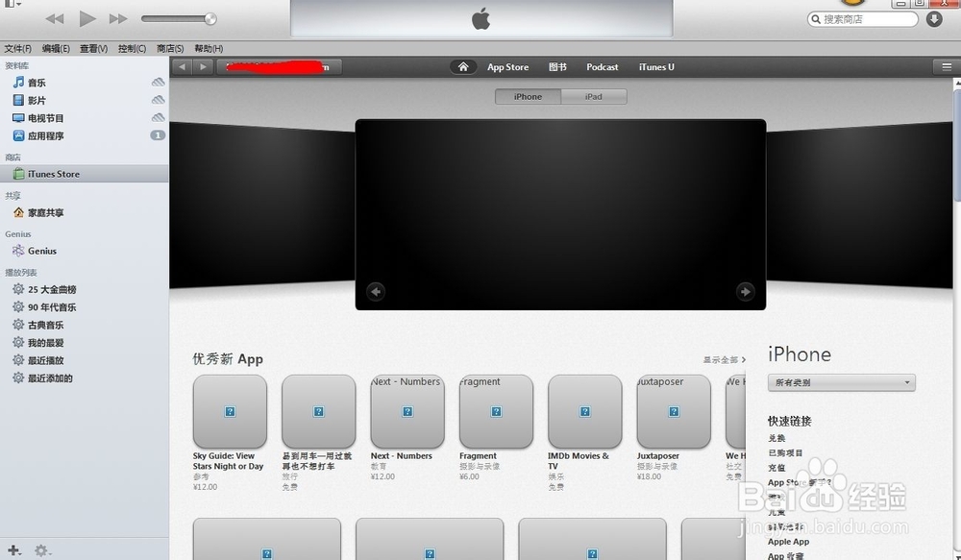
Task: Open the IMDb Movies & TV app icon
Action: [x=584, y=411]
